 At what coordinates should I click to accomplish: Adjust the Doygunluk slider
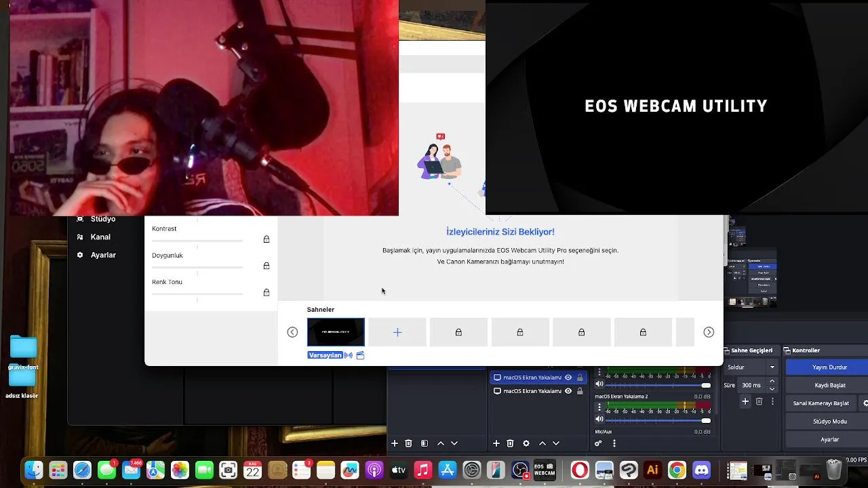coord(197,266)
